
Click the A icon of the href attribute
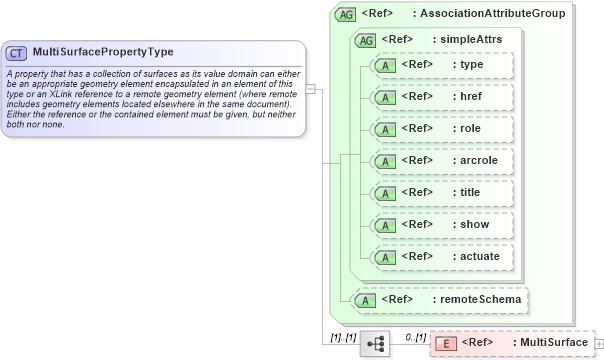pyautogui.click(x=385, y=98)
